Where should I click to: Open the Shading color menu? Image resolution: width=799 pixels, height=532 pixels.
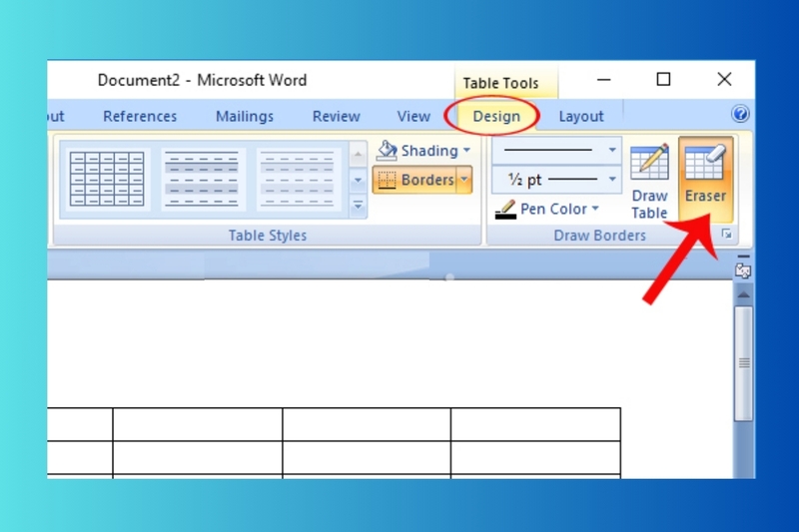point(422,151)
